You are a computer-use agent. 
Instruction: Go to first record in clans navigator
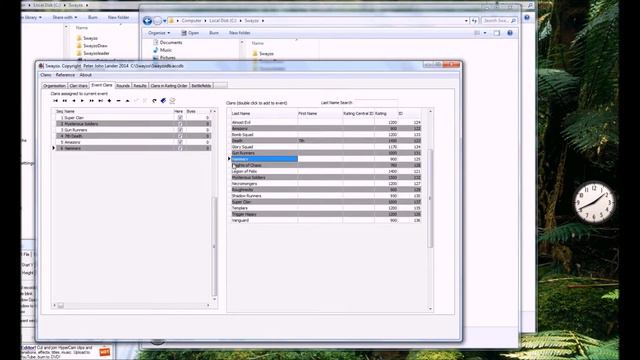56,100
